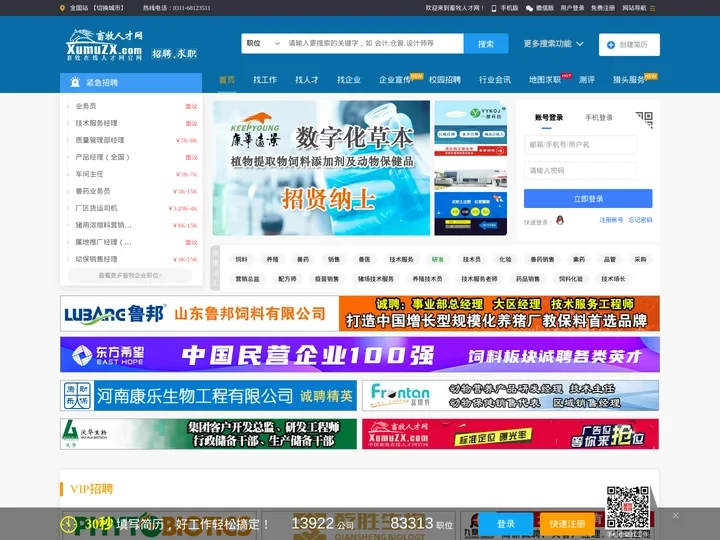Open site navigation hamburger menu icon
This screenshot has height=540, width=720.
[652, 8]
